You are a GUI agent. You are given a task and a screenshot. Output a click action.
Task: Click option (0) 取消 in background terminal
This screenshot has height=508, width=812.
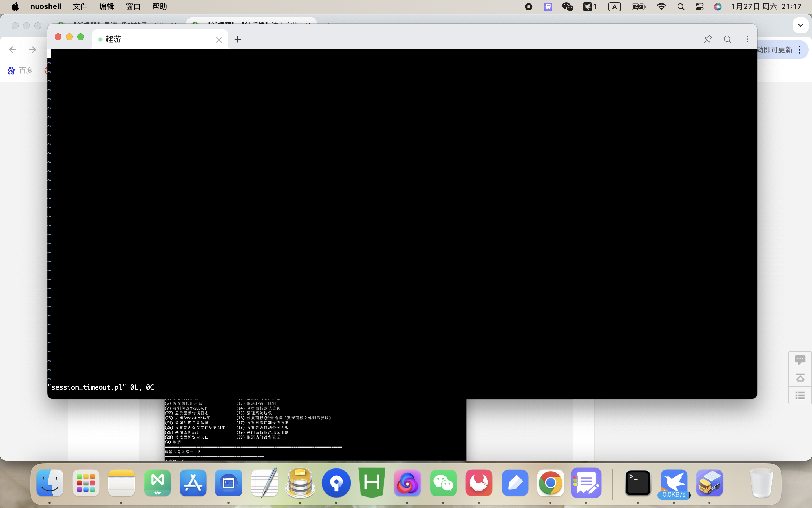tap(173, 442)
